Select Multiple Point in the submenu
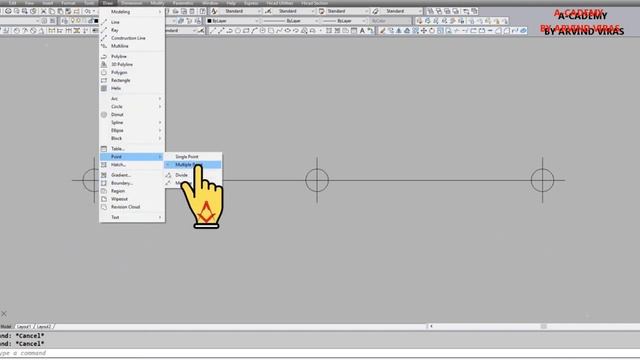Screen dimensions: 640x360 [x=193, y=164]
